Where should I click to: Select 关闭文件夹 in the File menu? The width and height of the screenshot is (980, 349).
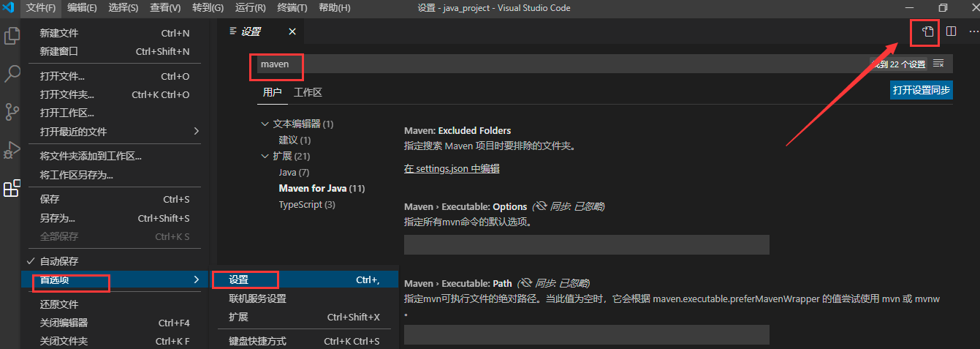pyautogui.click(x=115, y=341)
